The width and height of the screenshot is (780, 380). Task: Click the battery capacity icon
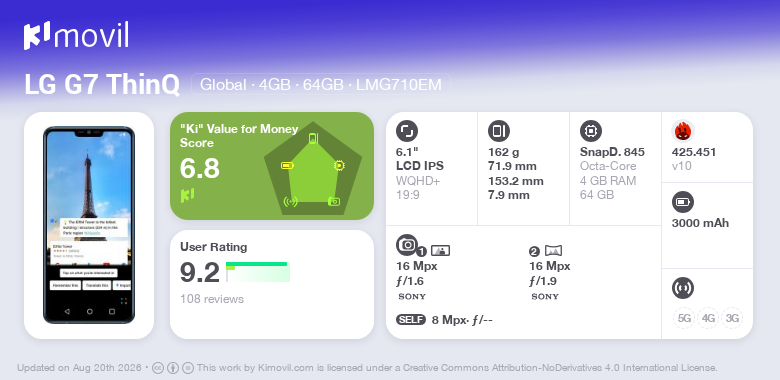[x=683, y=202]
